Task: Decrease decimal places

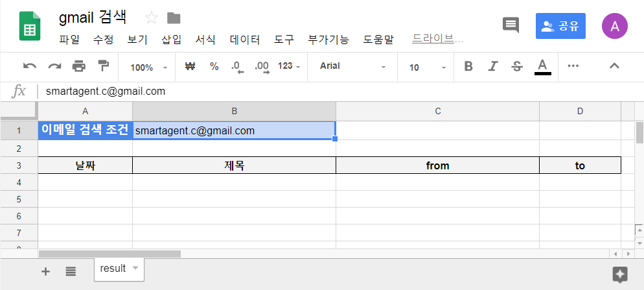Action: tap(237, 67)
